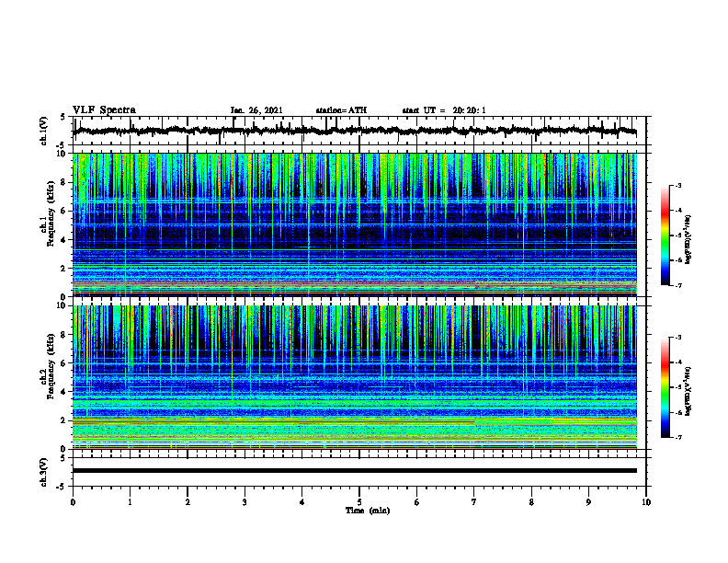728x563 pixels.
Task: Click the ch.2 colorbar scale
Action: (665, 387)
